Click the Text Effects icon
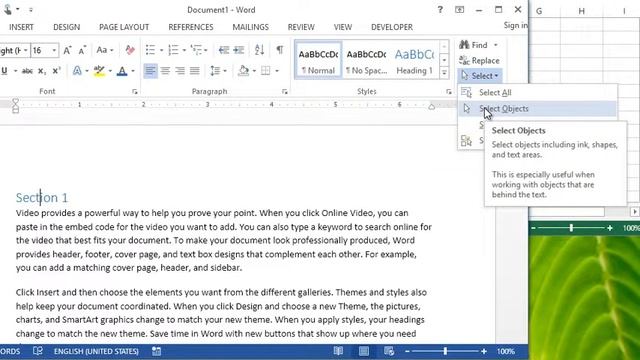640x360 pixels. pos(77,71)
